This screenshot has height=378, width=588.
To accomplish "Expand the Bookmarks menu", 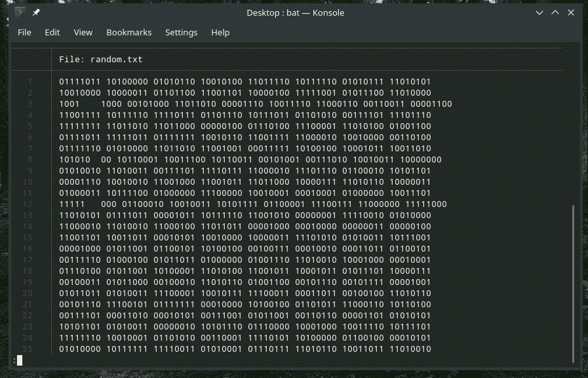I will (128, 32).
